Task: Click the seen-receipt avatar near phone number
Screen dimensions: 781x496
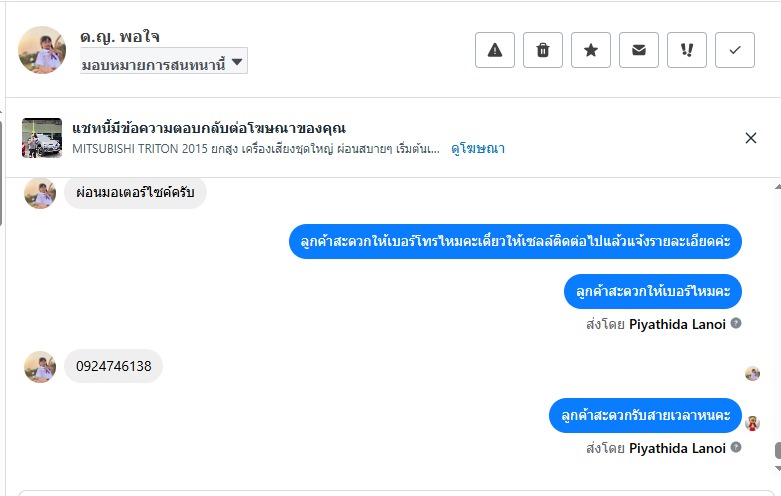Action: 752,373
